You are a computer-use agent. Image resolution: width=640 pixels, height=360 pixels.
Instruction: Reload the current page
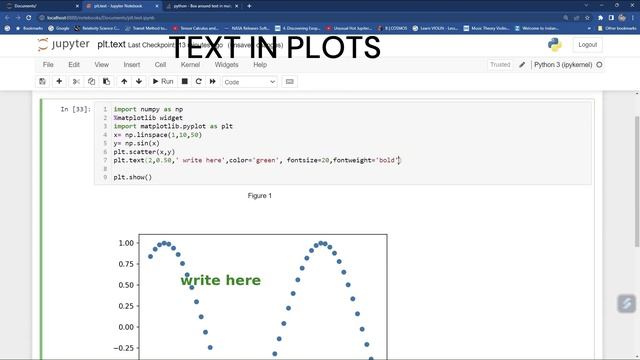click(29, 18)
